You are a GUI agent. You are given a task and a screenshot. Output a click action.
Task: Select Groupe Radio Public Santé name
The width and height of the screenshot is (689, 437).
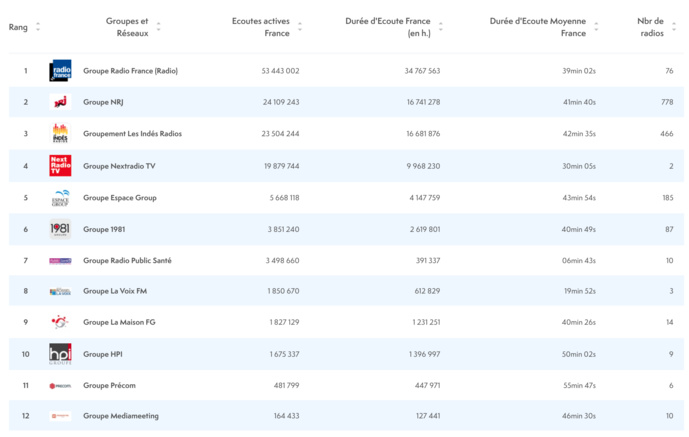point(127,260)
